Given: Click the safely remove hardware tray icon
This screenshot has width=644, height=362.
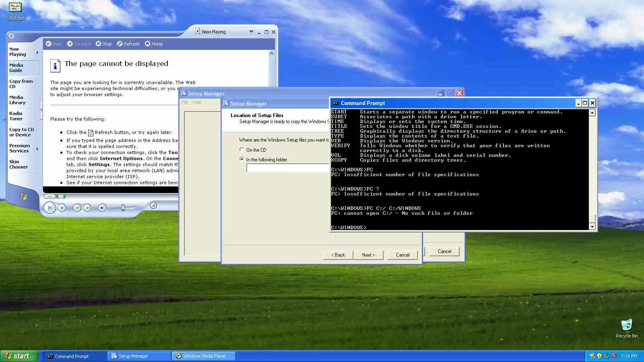Looking at the screenshot, I should pyautogui.click(x=607, y=356).
